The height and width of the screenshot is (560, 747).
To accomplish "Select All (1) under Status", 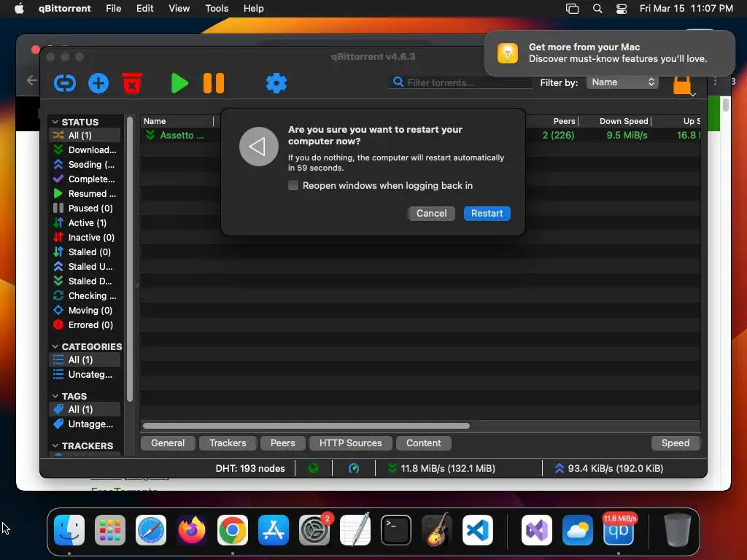I will click(x=85, y=135).
